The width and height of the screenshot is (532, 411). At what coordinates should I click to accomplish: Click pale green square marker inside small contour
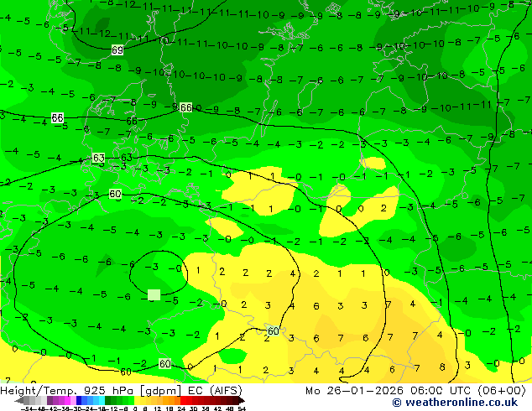tap(154, 294)
